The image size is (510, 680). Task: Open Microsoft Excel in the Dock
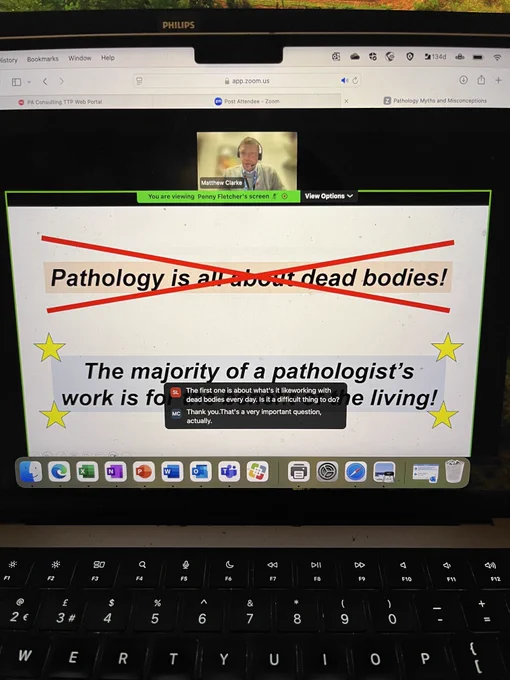pyautogui.click(x=87, y=471)
